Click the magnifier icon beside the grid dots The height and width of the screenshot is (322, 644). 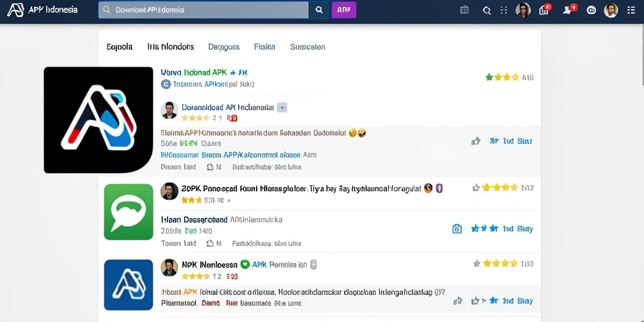point(487,11)
